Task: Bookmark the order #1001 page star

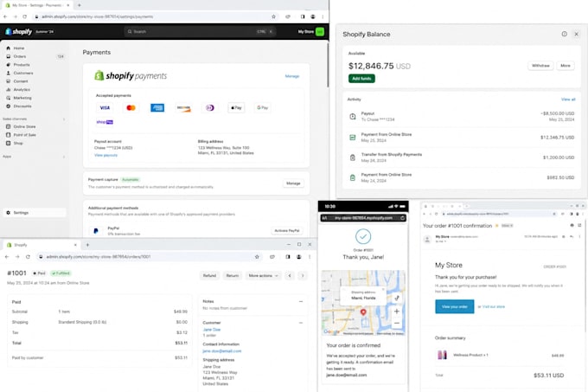Action: (x=257, y=257)
